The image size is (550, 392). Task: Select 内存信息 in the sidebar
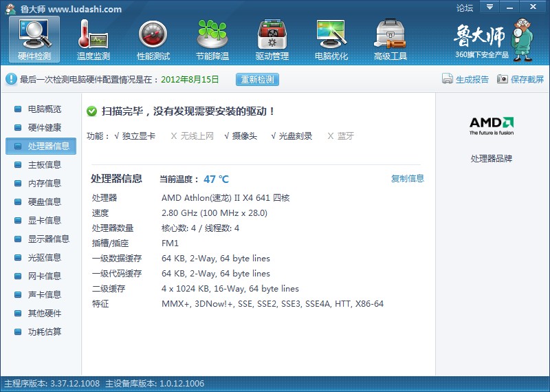pyautogui.click(x=41, y=183)
